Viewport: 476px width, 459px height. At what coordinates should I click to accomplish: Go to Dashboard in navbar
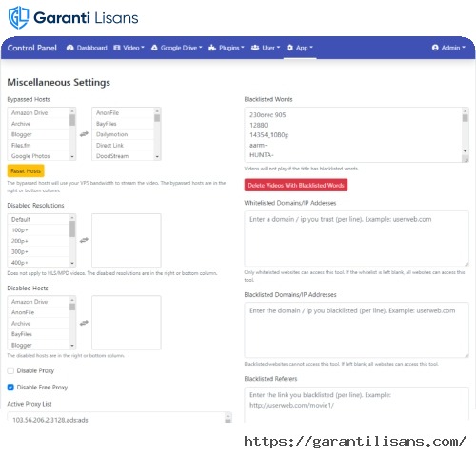tap(87, 48)
